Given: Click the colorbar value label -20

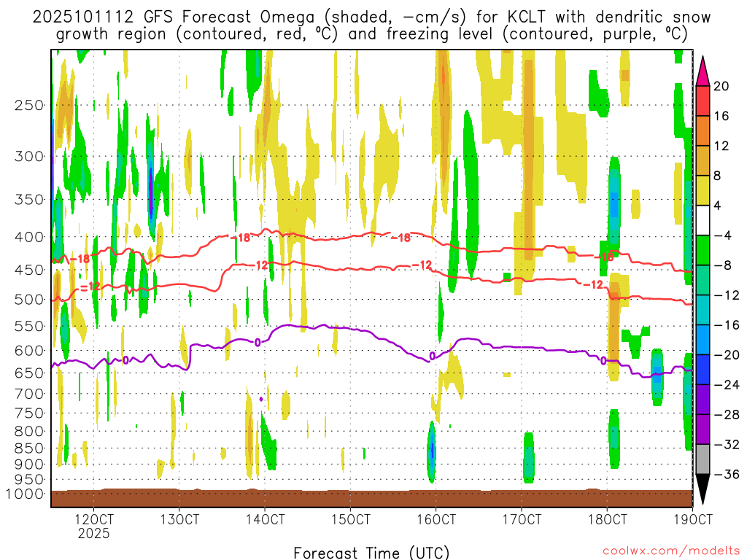Looking at the screenshot, I should 727,355.
